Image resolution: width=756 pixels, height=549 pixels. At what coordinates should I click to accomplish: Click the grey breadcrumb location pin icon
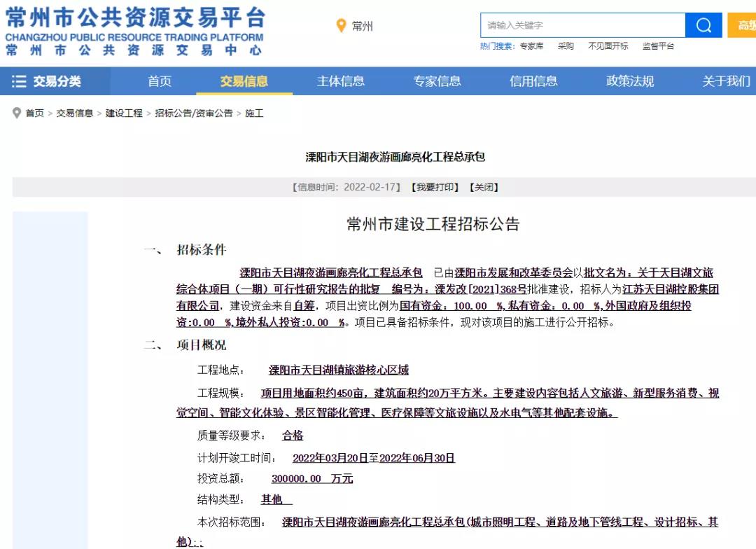[x=16, y=113]
